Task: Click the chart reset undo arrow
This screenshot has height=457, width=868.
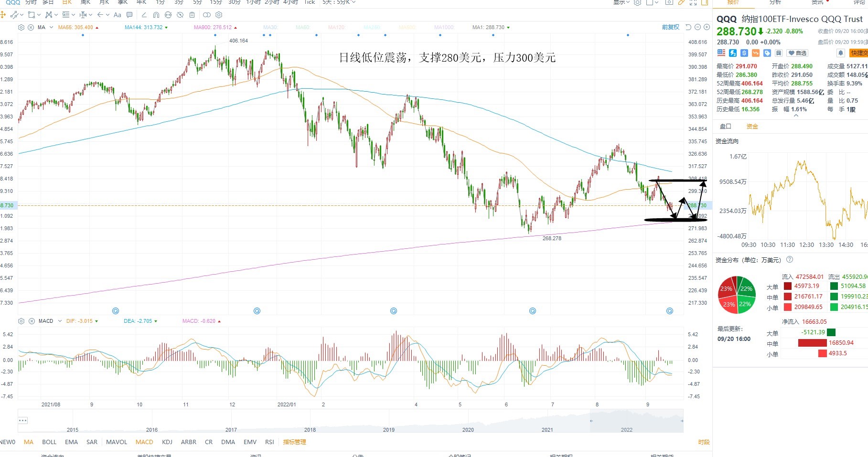Action: (688, 27)
